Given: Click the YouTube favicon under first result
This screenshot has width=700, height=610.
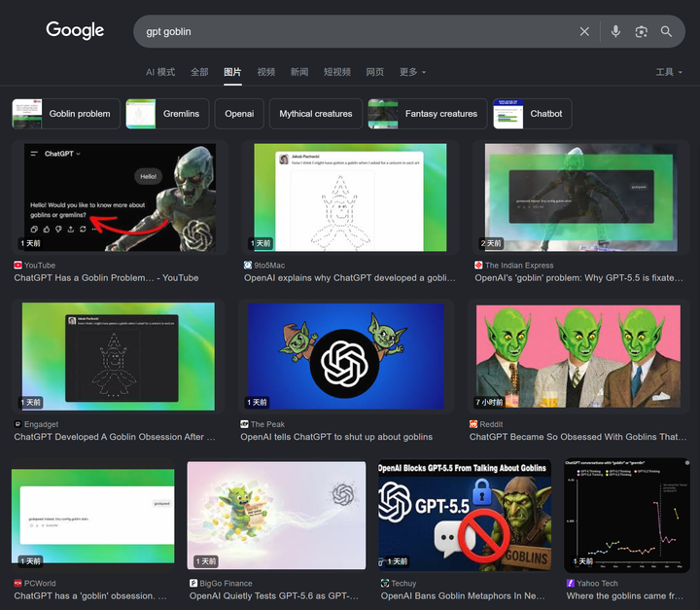Looking at the screenshot, I should (17, 265).
